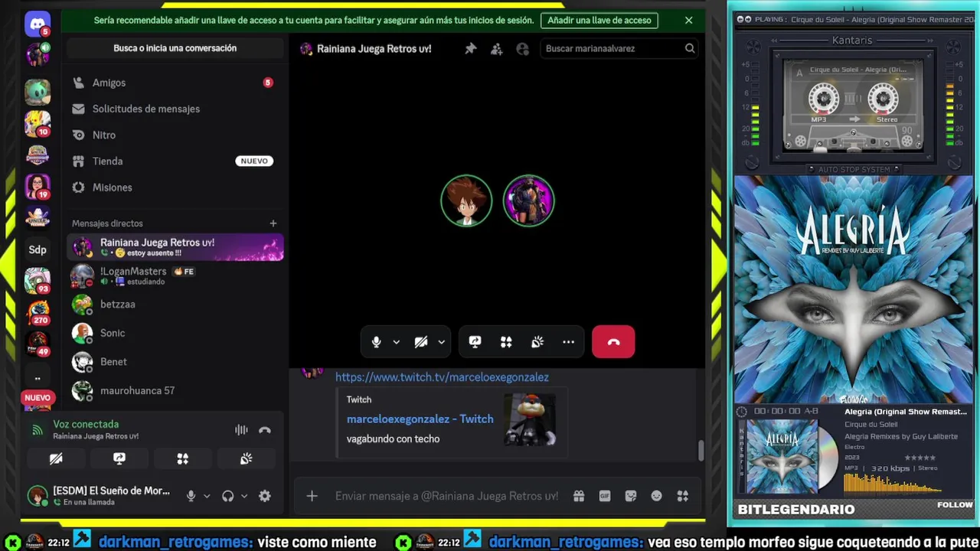This screenshot has width=980, height=551.
Task: Turn on camera in voice panel
Action: 56,458
